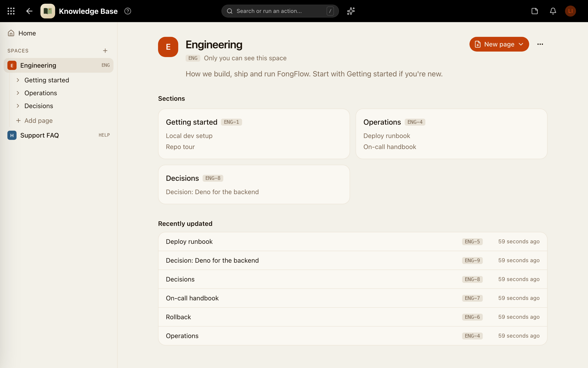Open Support FAQ space
588x368 pixels.
(x=59, y=135)
